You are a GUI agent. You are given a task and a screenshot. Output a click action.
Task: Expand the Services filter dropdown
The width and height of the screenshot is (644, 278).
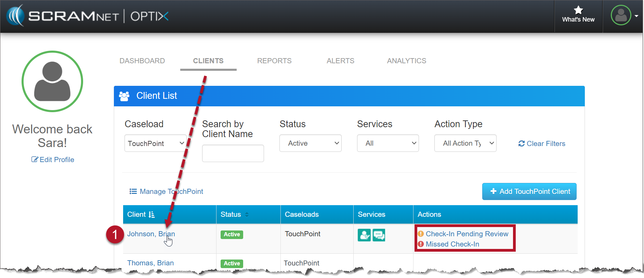pos(387,143)
